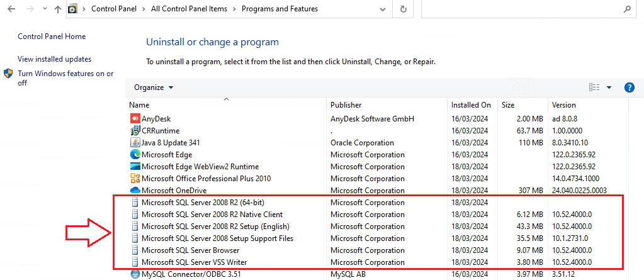
Task: Expand the chevron after Control Panel breadcrumb
Action: coord(142,9)
